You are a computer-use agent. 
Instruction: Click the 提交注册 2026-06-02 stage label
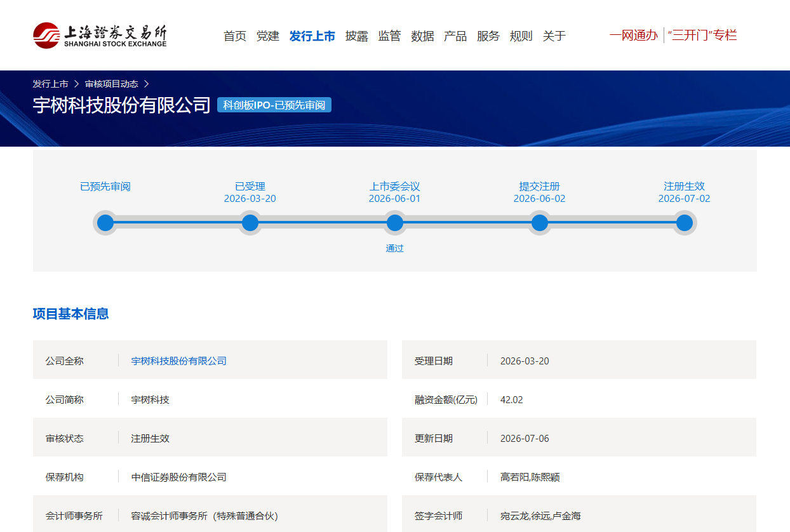click(x=540, y=192)
